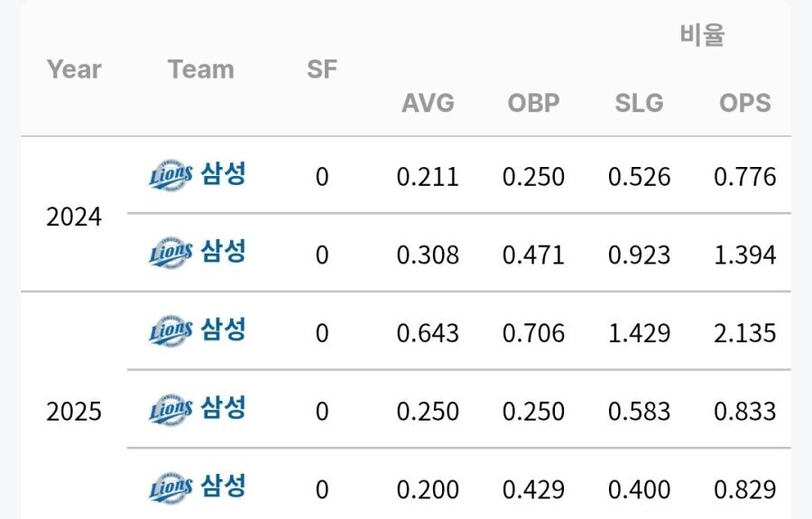Click the Lions logo in the 0.643 AVG row
This screenshot has width=812, height=519.
[x=171, y=332]
